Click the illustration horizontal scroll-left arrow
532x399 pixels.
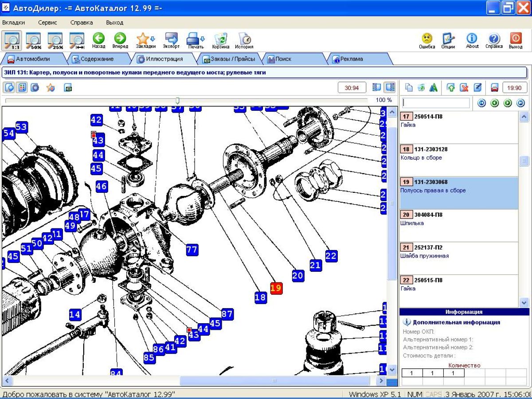[x=7, y=381]
